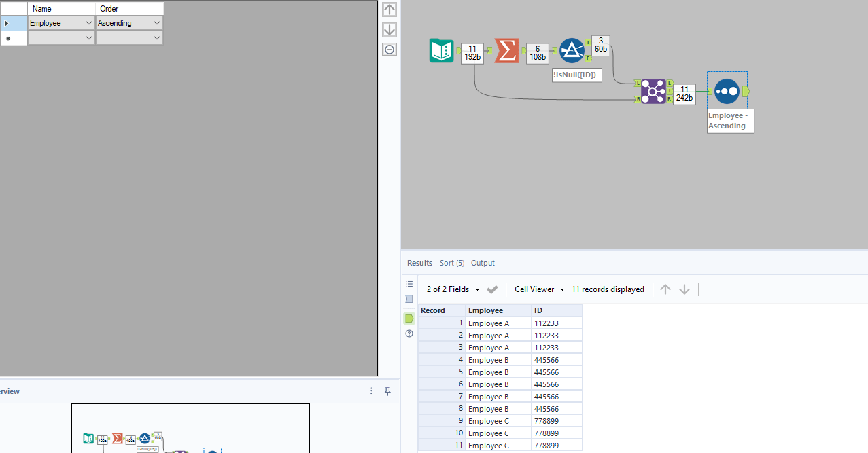The height and width of the screenshot is (453, 868).
Task: Select the Summarize tool
Action: (506, 50)
